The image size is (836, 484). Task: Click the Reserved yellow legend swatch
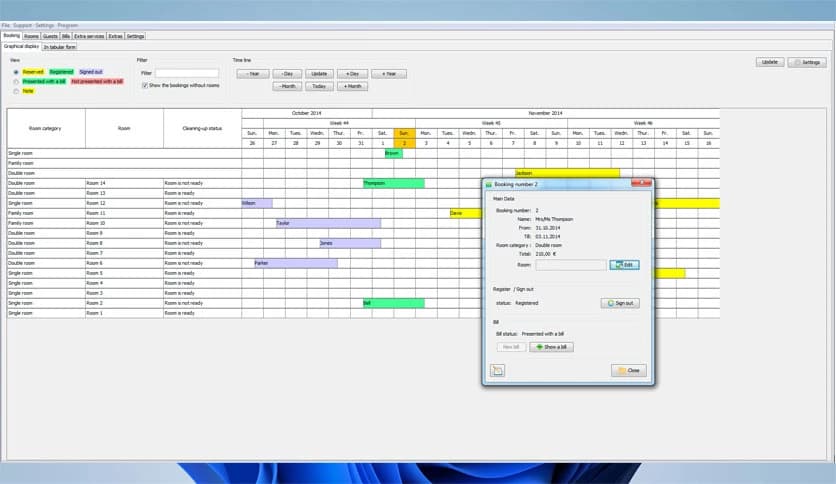click(x=34, y=72)
